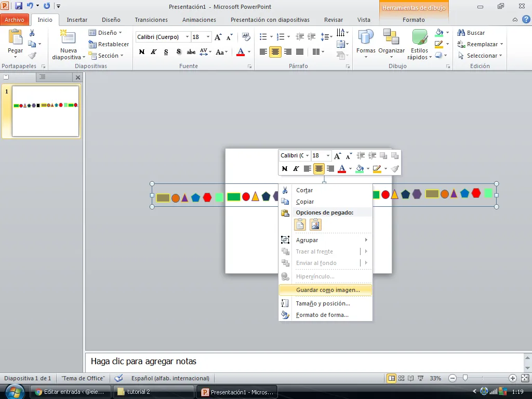The width and height of the screenshot is (532, 399).
Task: Click the Undo arrow icon
Action: (x=30, y=6)
